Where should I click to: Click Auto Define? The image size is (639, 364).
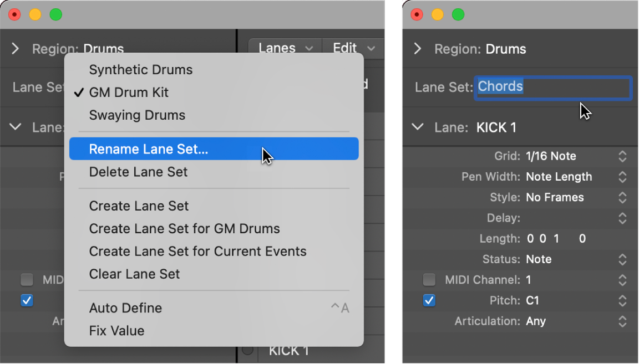[x=126, y=308]
